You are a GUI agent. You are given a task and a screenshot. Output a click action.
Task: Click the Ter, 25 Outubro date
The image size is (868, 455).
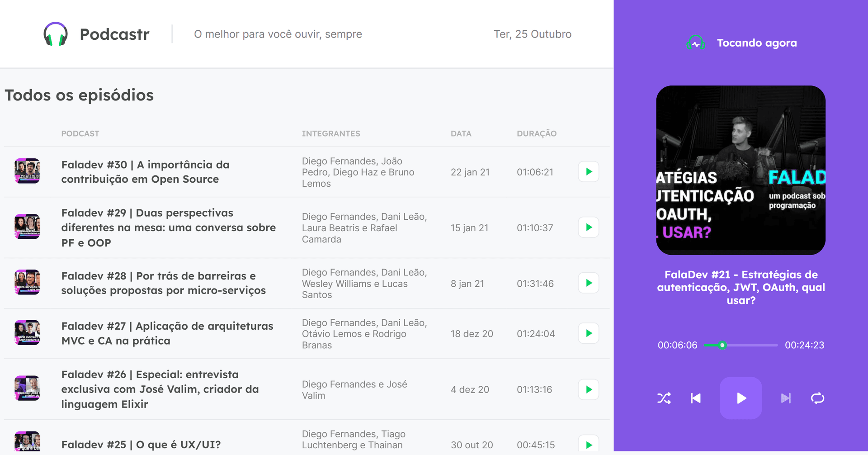click(533, 34)
